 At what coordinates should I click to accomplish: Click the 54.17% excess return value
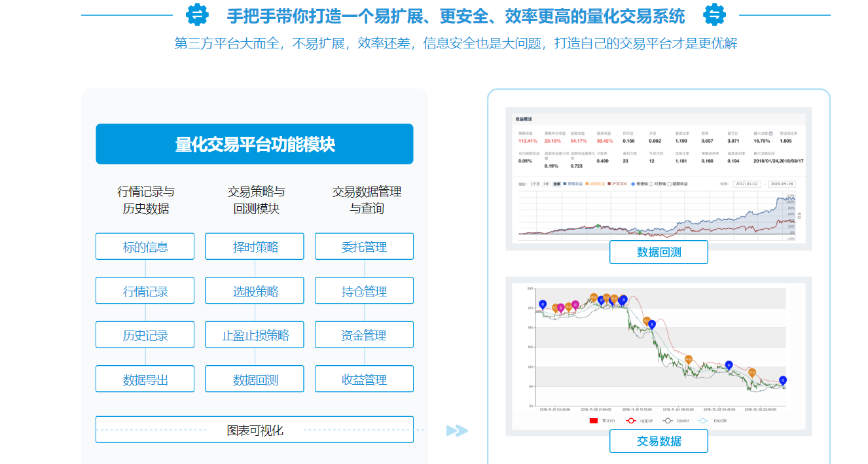click(x=579, y=141)
